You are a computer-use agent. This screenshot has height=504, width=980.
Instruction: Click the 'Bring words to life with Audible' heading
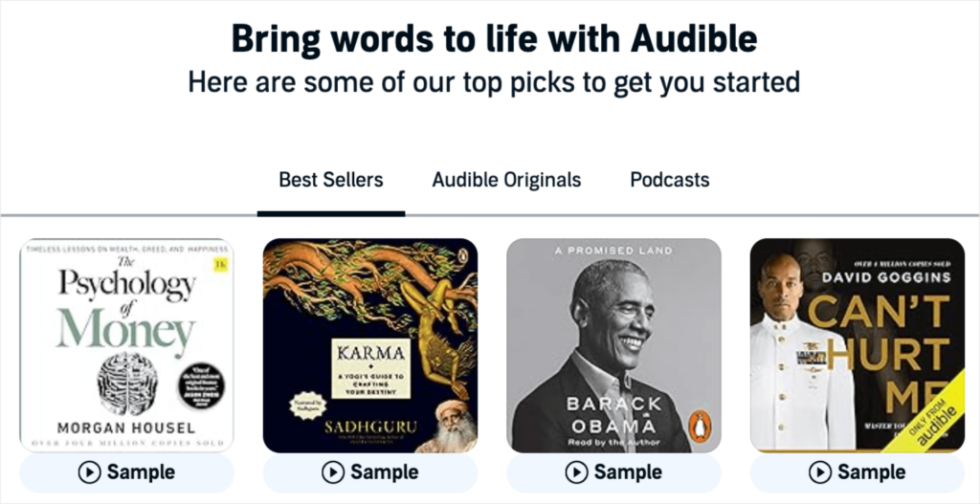point(494,38)
